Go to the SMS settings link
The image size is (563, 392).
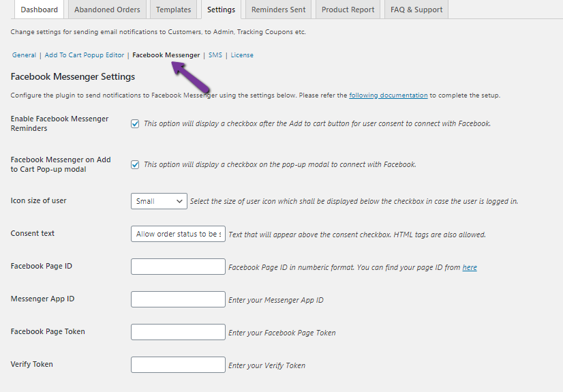[215, 55]
